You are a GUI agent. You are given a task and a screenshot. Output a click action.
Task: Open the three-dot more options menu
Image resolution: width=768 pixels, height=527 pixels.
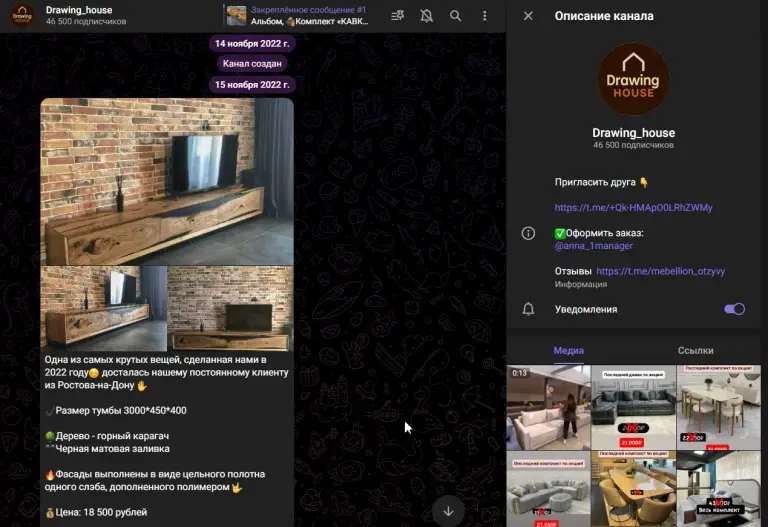[484, 16]
